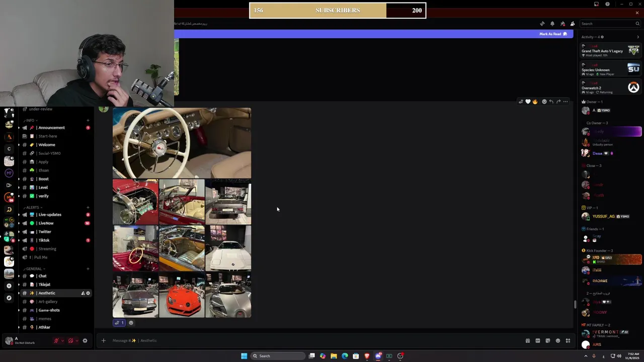
Task: Click the Windows Start button
Action: [x=244, y=356]
